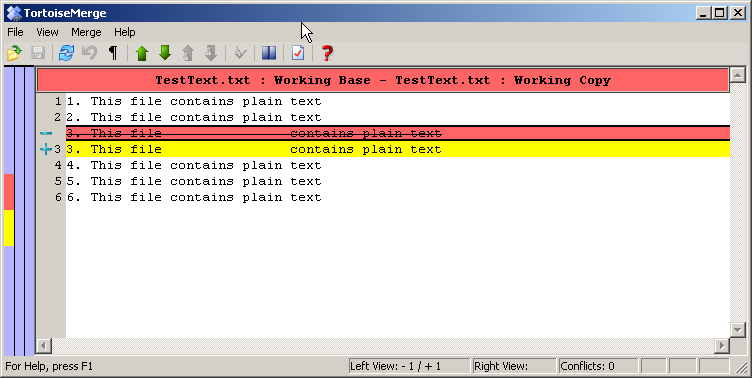The width and height of the screenshot is (752, 378).
Task: Click the previous conflict gray up arrow
Action: click(188, 53)
